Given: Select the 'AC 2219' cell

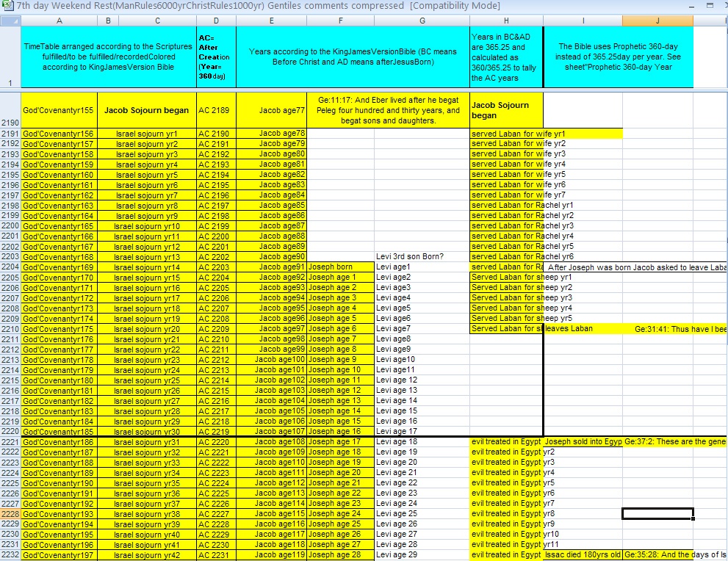Looking at the screenshot, I should [x=217, y=432].
